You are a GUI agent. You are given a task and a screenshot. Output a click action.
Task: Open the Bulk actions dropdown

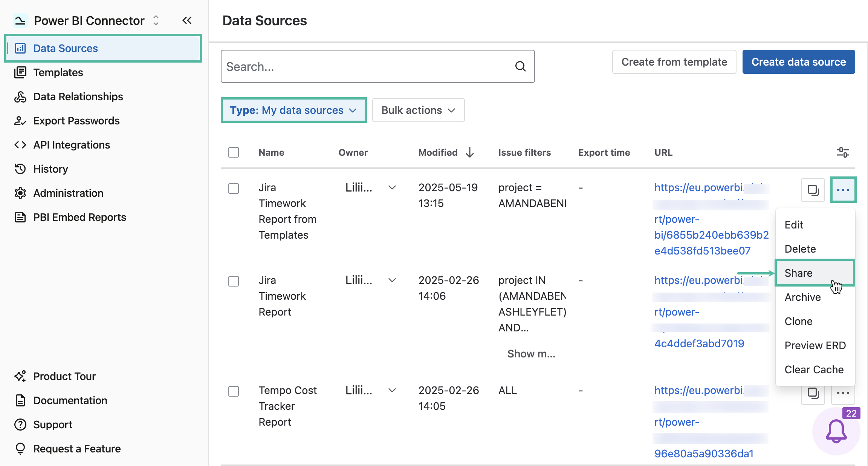(x=418, y=110)
